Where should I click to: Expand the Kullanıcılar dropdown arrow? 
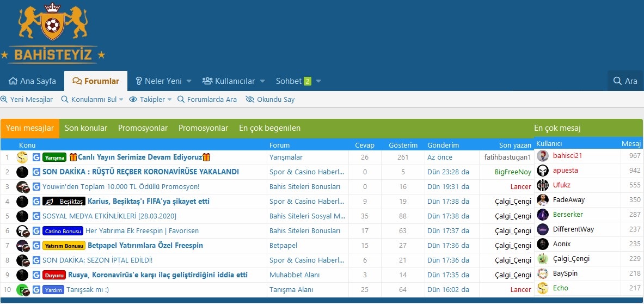tap(262, 81)
